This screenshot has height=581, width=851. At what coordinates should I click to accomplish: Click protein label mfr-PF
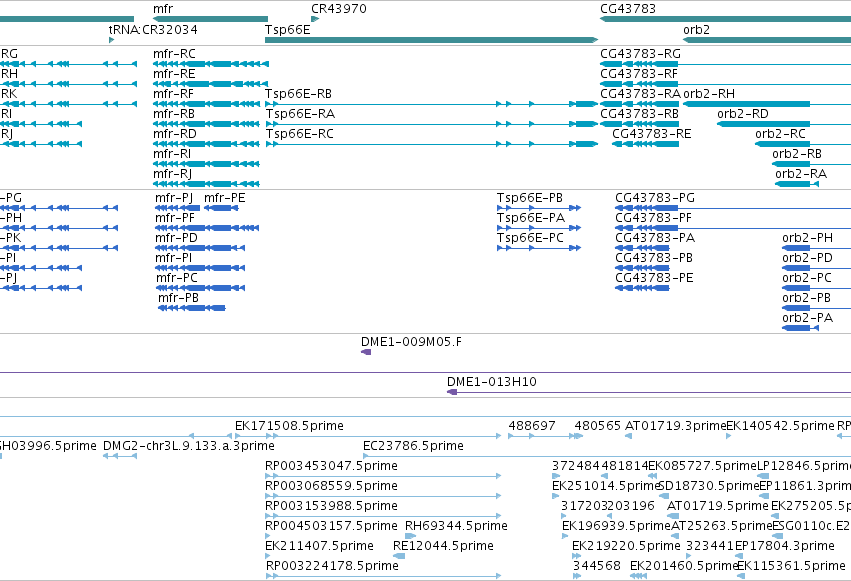[175, 218]
